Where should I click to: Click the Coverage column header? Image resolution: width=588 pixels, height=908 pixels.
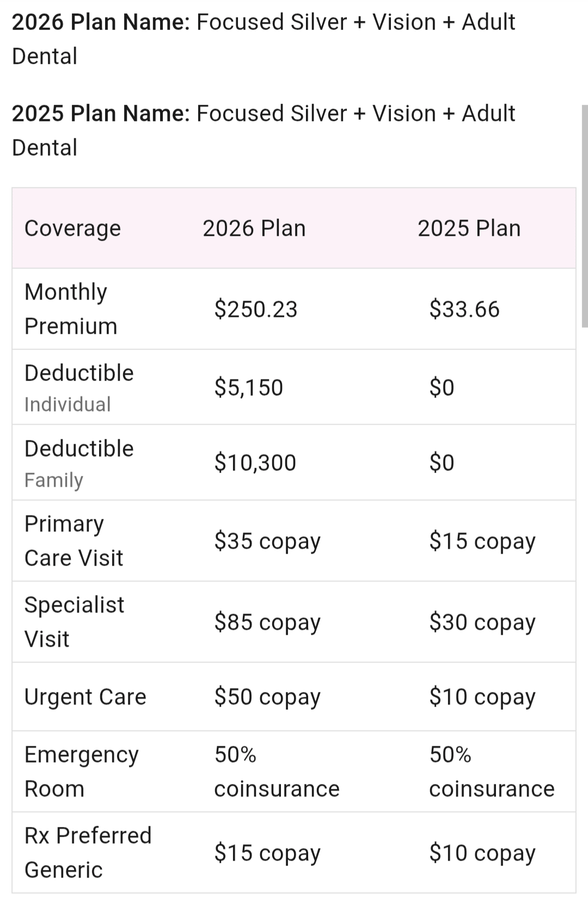pyautogui.click(x=72, y=229)
